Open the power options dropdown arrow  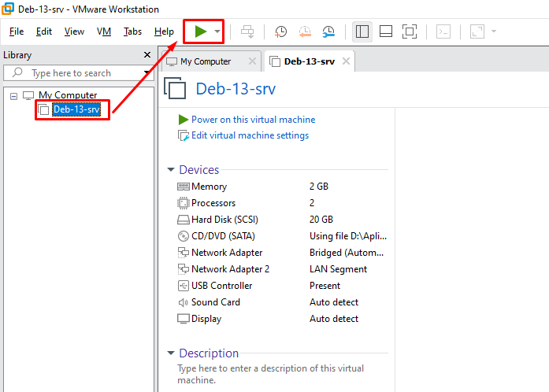click(x=217, y=31)
